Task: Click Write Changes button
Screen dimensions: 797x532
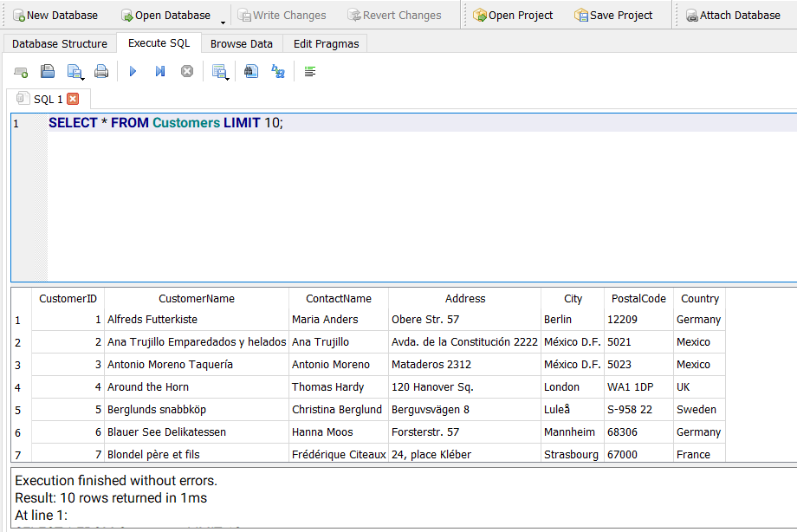Action: tap(282, 16)
